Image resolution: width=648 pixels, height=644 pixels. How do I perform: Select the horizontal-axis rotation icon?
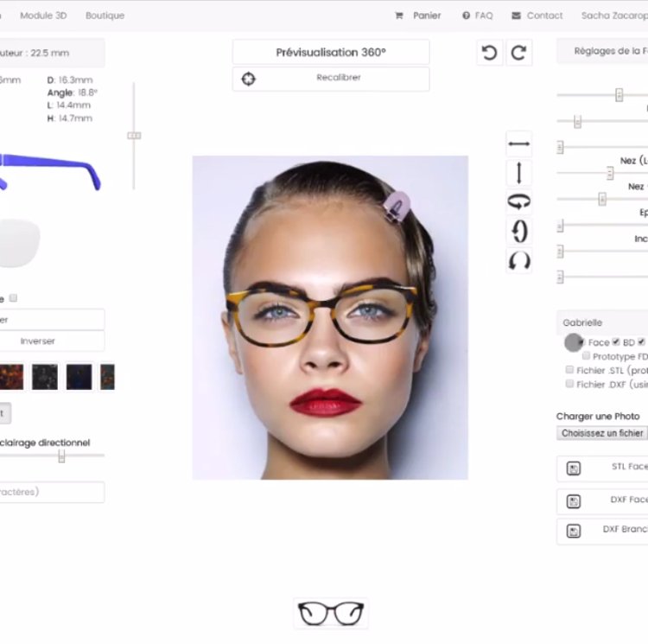point(519,201)
